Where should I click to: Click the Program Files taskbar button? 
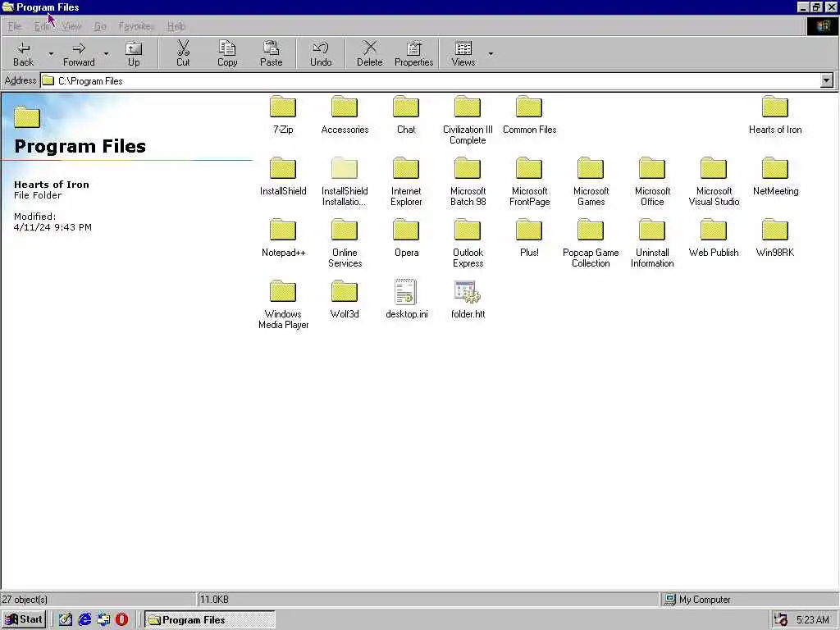pos(210,620)
